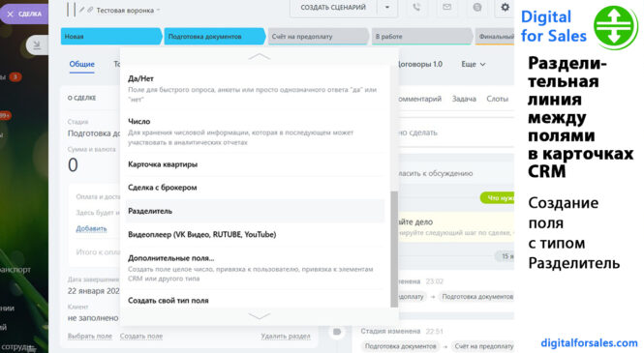Screen dimensions: 644x353
Task: Choose Карточка квартиры field type
Action: tap(255, 164)
